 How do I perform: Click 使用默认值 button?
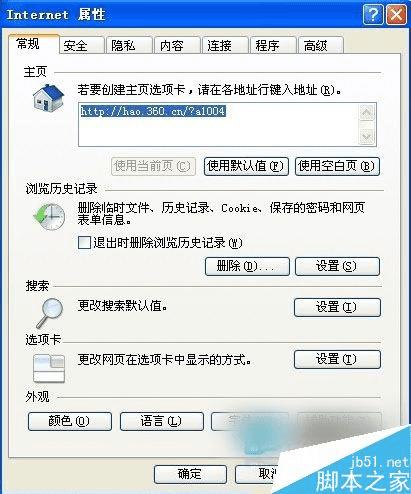246,166
